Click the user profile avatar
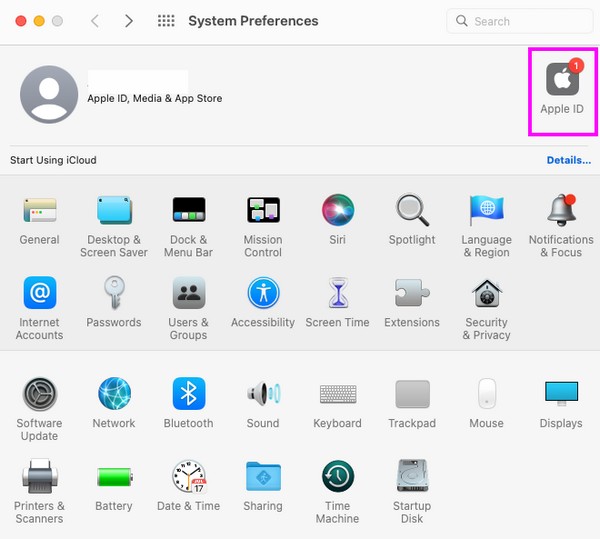The image size is (600, 539). tap(49, 94)
